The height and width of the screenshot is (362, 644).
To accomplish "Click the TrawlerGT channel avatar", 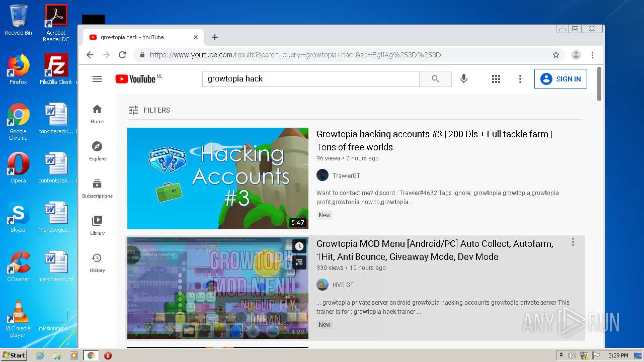I will (323, 175).
